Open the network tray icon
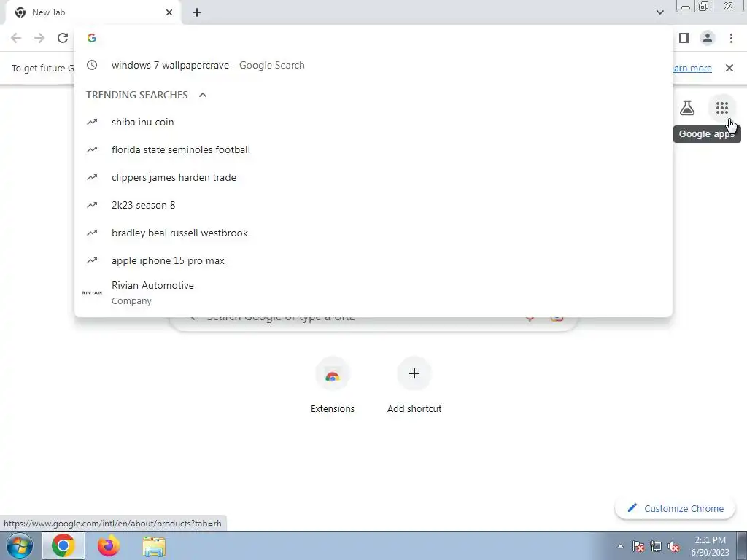The width and height of the screenshot is (747, 560). [x=656, y=547]
